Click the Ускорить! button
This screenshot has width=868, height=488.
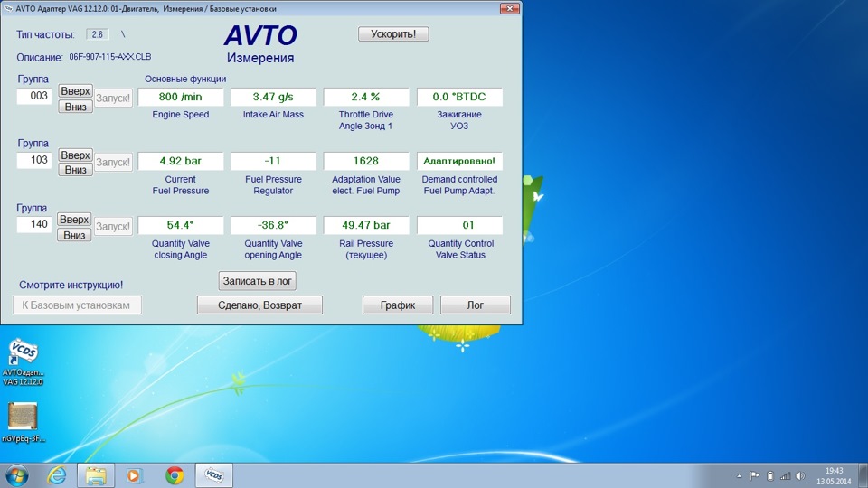(x=393, y=33)
